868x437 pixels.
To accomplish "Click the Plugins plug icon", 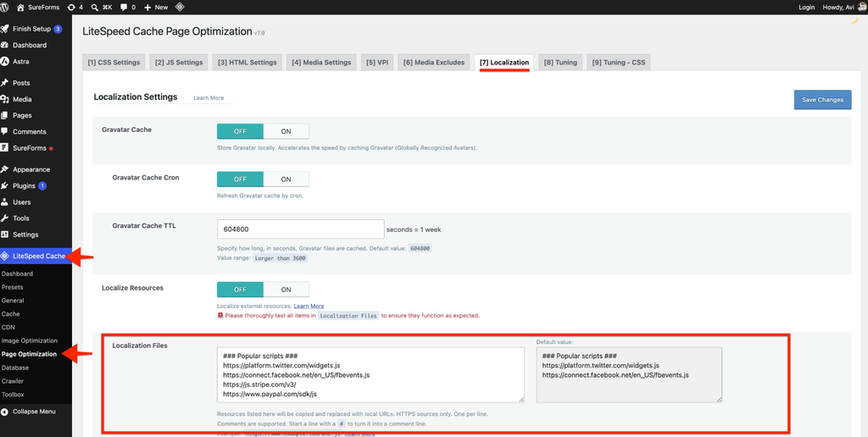I will coord(5,185).
